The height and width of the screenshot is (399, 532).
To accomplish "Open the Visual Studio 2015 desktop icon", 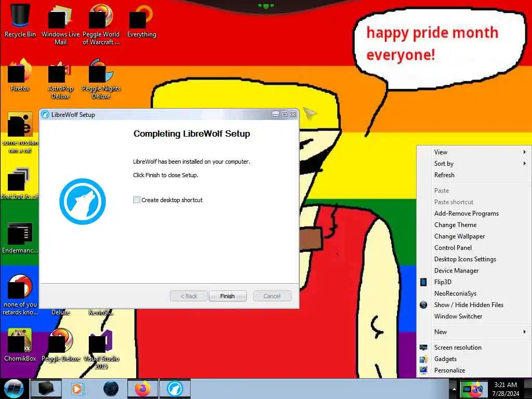I will pyautogui.click(x=101, y=349).
